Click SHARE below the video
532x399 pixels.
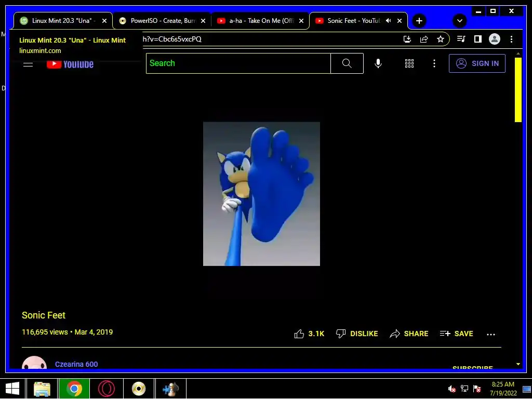point(409,334)
